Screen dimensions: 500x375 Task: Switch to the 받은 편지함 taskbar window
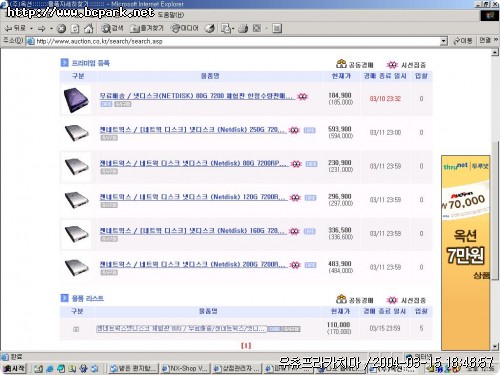click(x=133, y=368)
